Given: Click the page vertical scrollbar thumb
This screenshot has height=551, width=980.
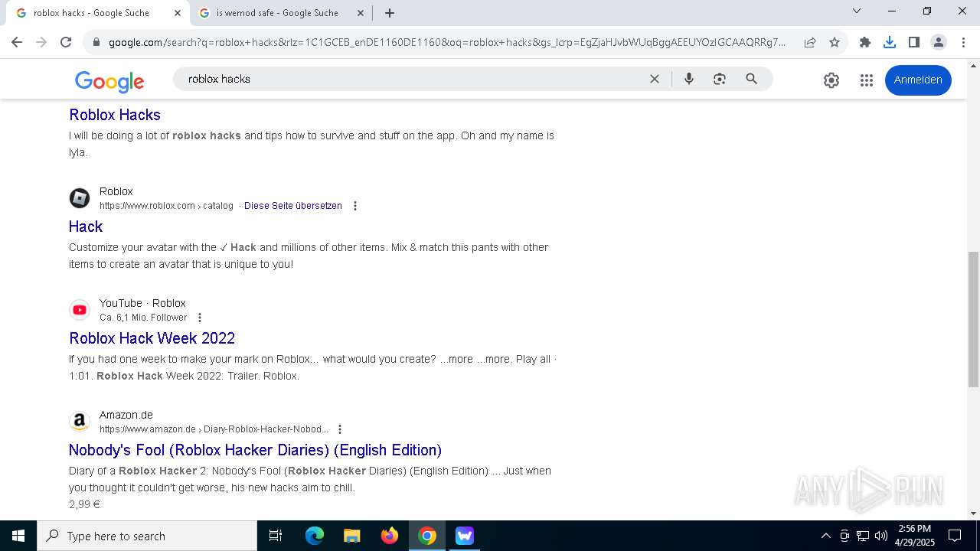Looking at the screenshot, I should (973, 319).
